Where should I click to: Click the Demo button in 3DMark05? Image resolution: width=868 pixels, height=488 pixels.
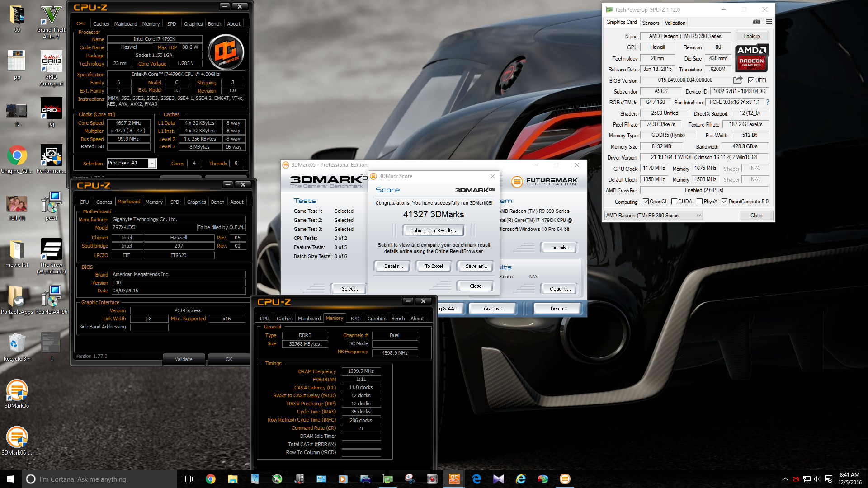[x=558, y=309]
